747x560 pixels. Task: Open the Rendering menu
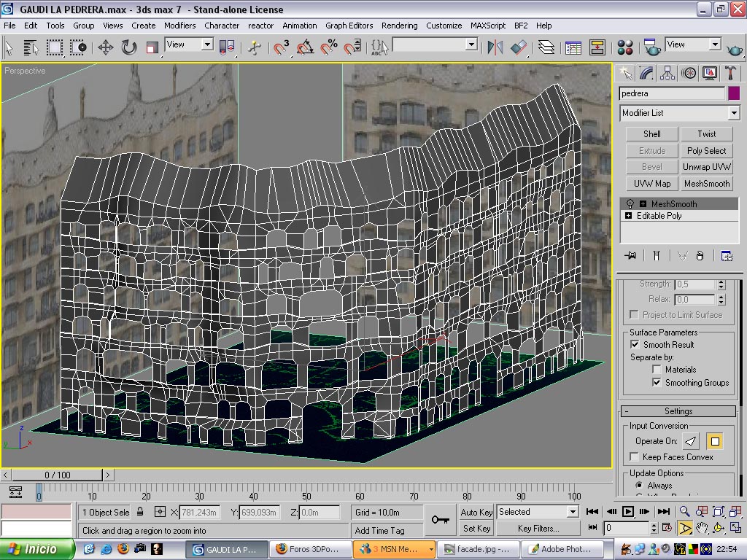point(399,26)
